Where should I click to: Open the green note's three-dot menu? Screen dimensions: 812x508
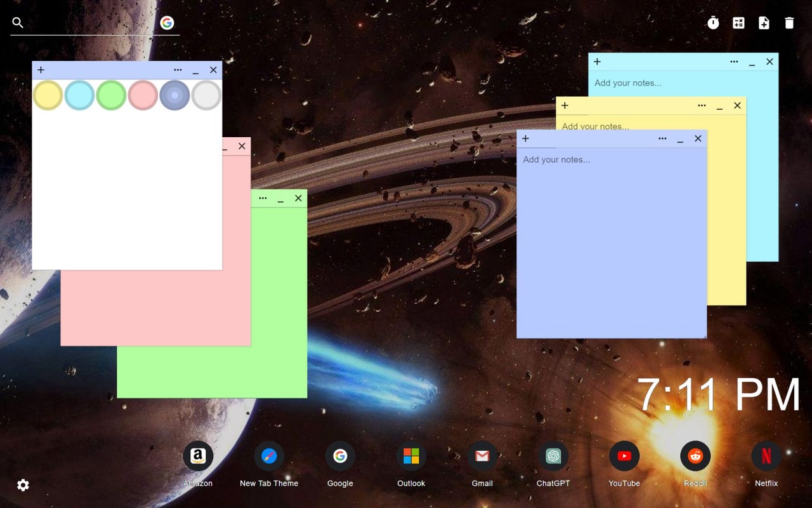pos(263,198)
